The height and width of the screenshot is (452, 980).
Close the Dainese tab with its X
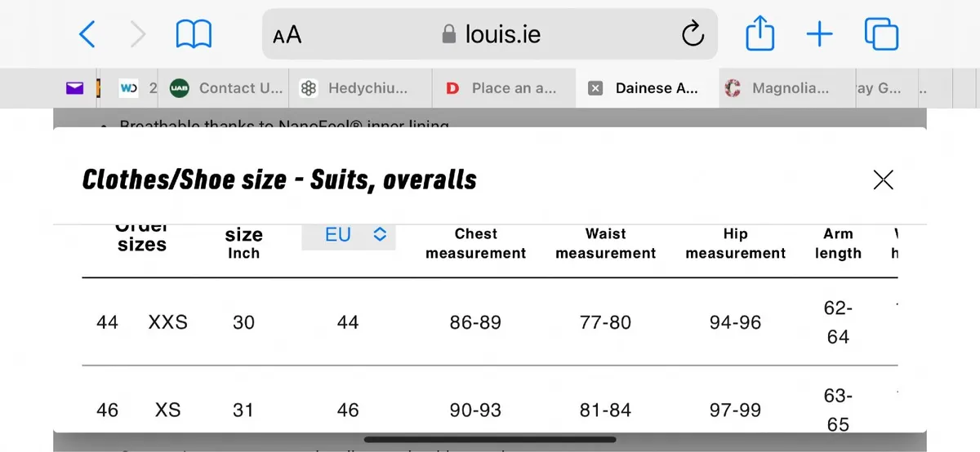[x=595, y=88]
